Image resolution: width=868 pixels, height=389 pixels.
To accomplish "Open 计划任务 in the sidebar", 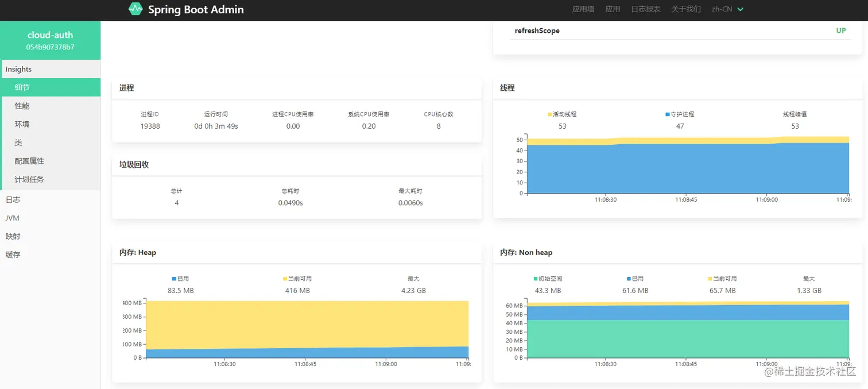I will (51, 179).
